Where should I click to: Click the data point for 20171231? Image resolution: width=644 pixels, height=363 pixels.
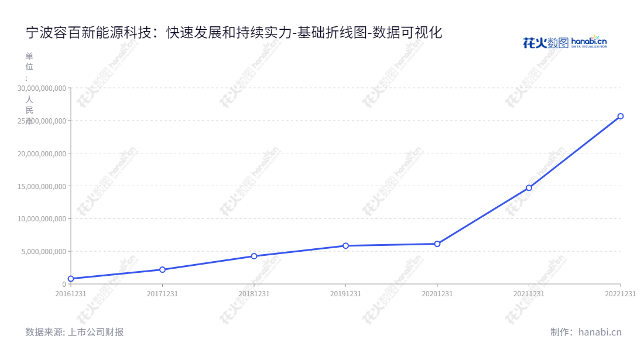[162, 270]
